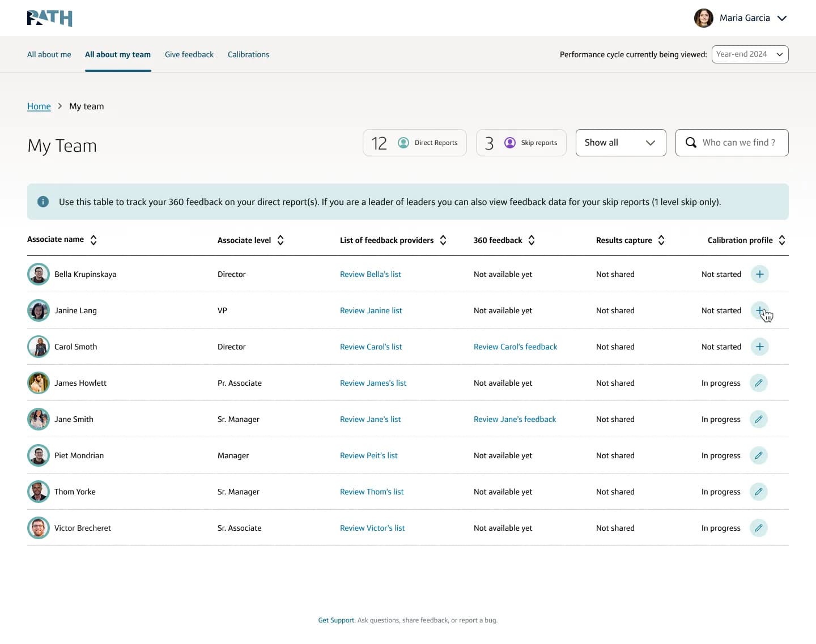The height and width of the screenshot is (644, 816).
Task: Click the Skip reports purple person icon
Action: coord(510,143)
